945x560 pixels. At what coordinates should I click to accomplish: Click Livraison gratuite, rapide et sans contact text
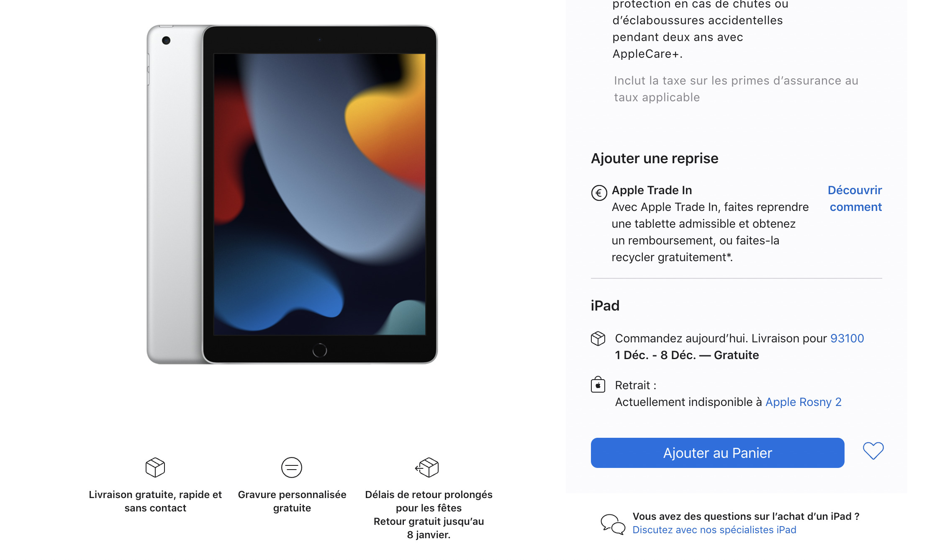pyautogui.click(x=155, y=501)
